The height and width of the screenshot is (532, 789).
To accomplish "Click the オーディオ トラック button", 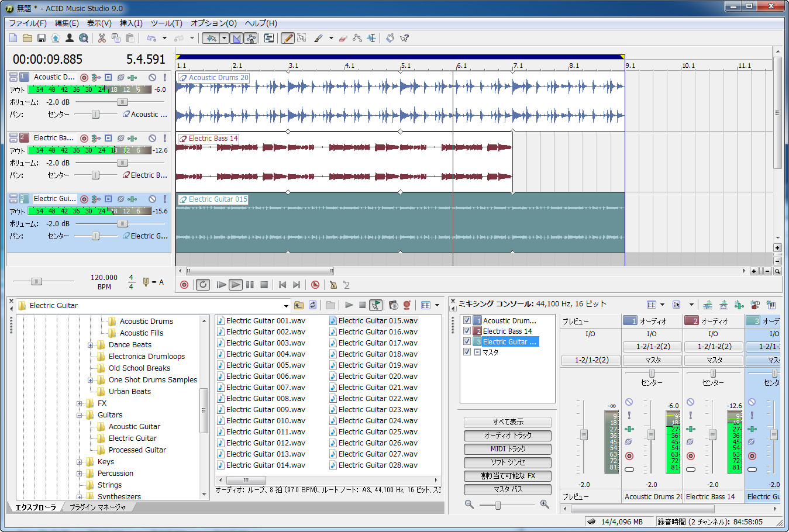I will click(508, 436).
